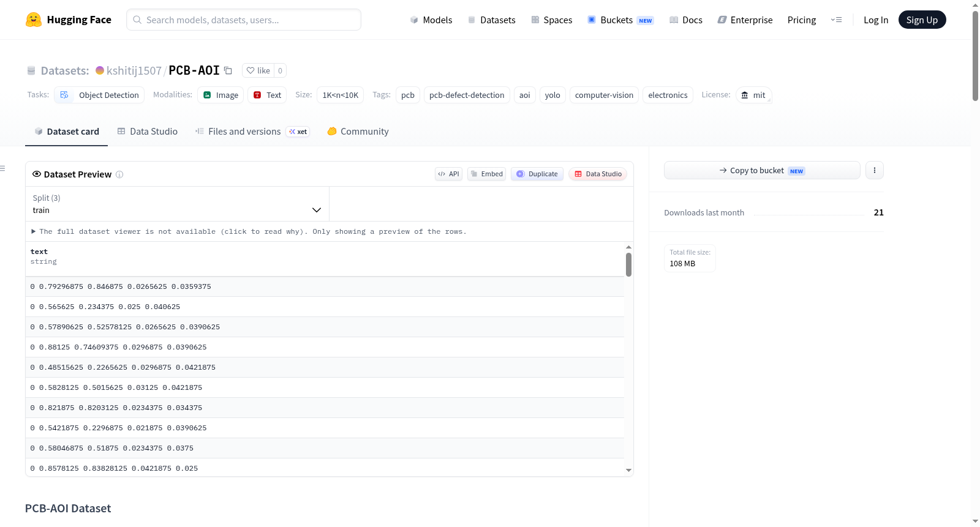The image size is (980, 527).
Task: Focus the search models, datasets, users field
Action: (244, 20)
